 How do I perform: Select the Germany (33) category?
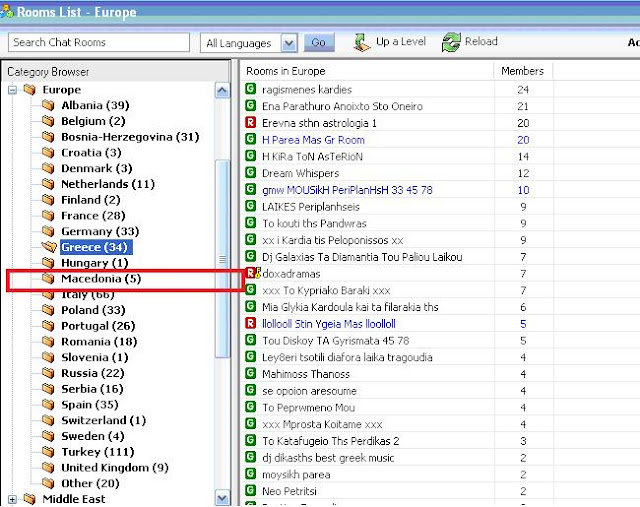pyautogui.click(x=100, y=231)
